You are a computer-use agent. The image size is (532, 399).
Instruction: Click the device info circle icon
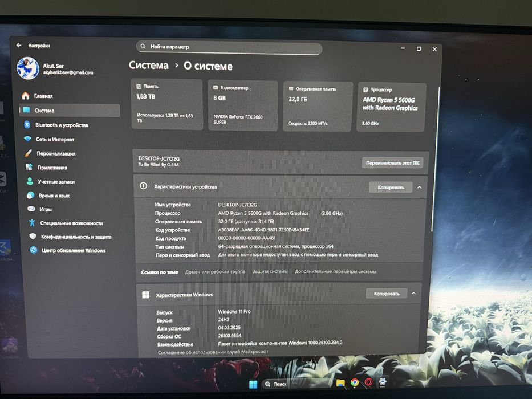[x=144, y=186]
